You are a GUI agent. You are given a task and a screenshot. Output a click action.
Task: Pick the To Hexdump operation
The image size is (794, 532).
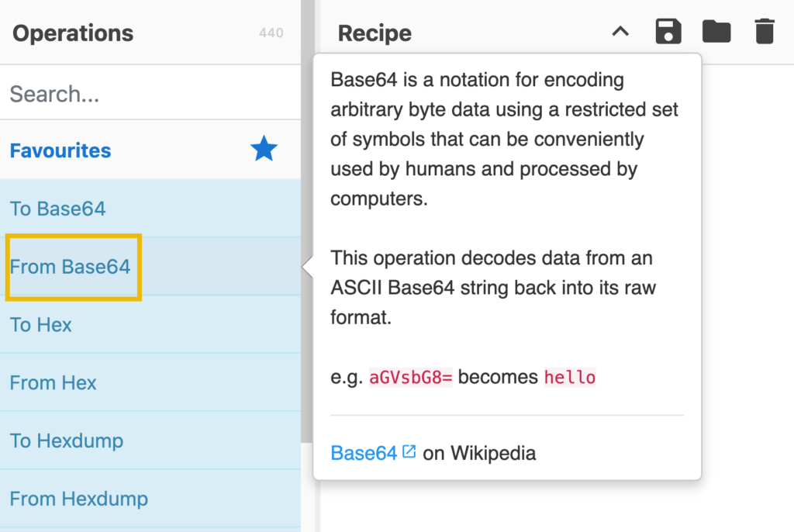coord(150,440)
